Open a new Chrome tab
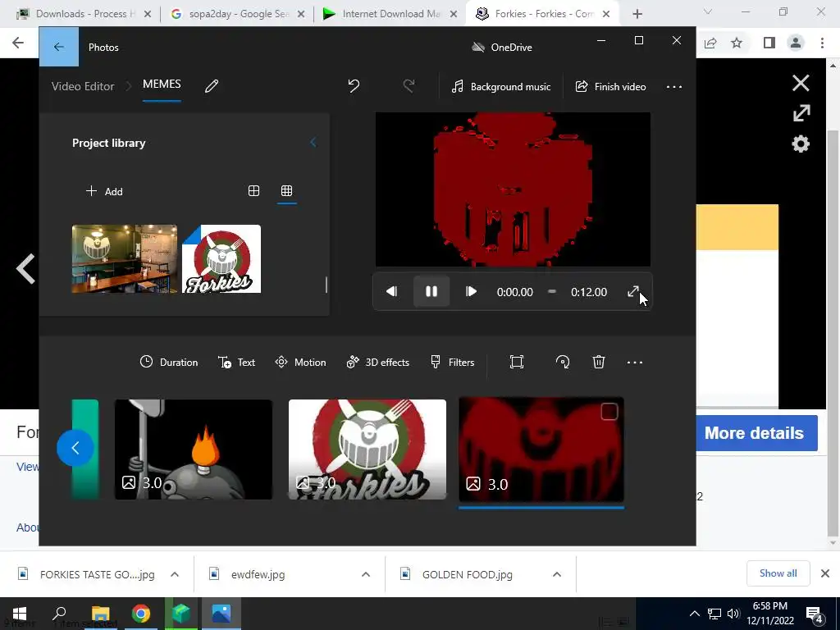 637,14
